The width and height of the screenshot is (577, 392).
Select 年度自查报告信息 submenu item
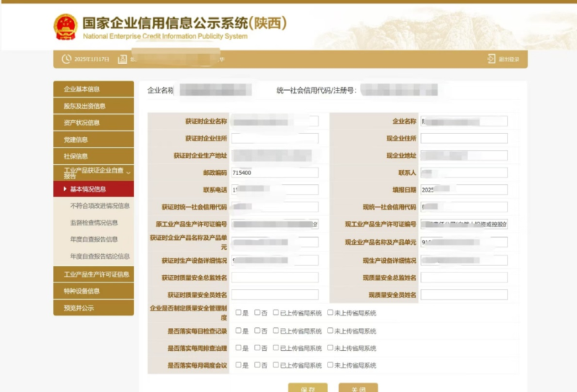point(94,239)
